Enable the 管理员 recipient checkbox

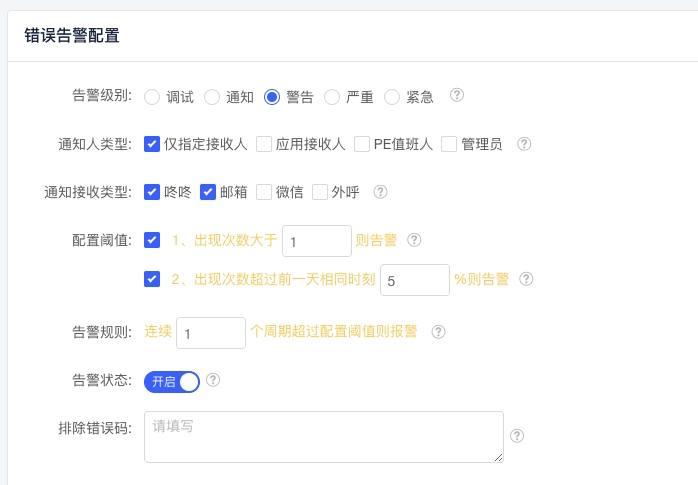[448, 144]
